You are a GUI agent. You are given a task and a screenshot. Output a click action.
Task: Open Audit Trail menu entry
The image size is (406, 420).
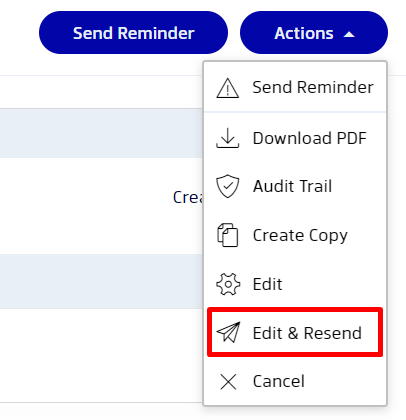tap(295, 186)
